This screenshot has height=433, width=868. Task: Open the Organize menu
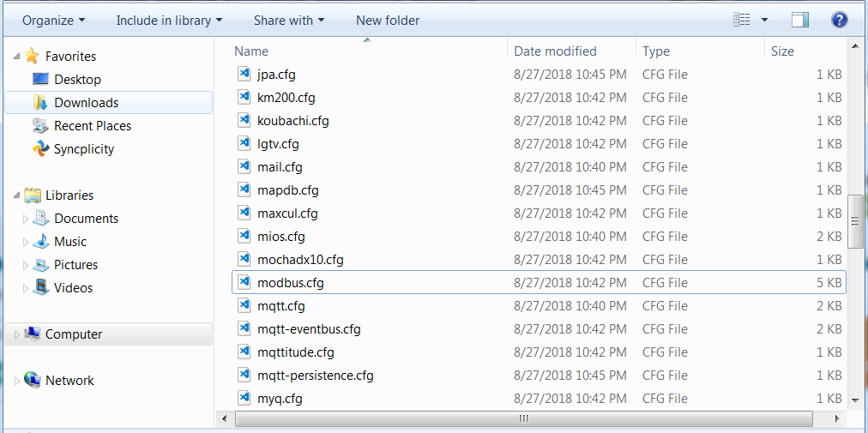(x=53, y=20)
